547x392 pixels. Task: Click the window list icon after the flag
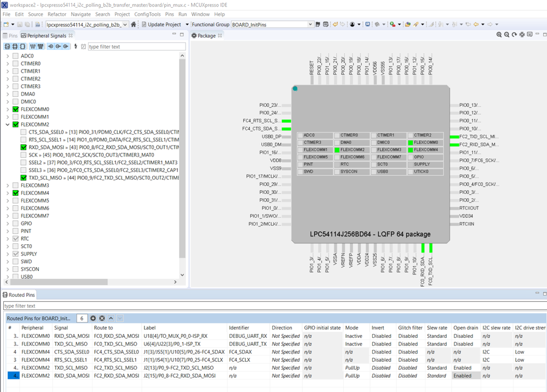[x=325, y=25]
